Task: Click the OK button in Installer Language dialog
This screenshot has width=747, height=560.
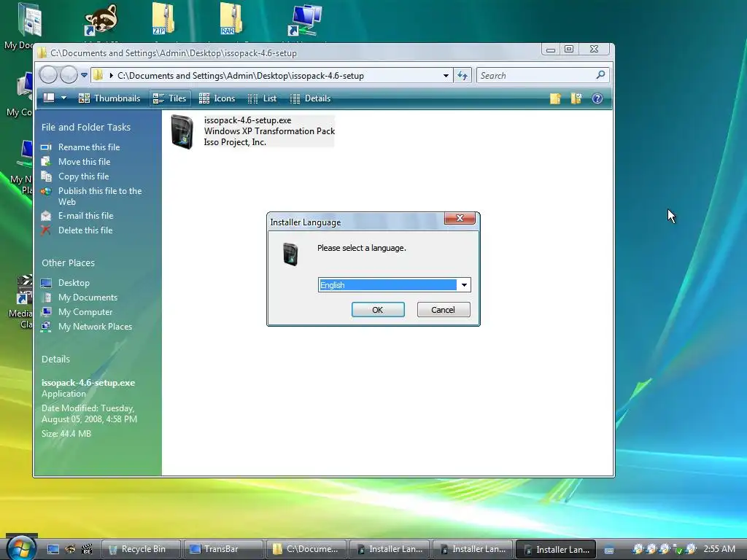Action: point(378,309)
